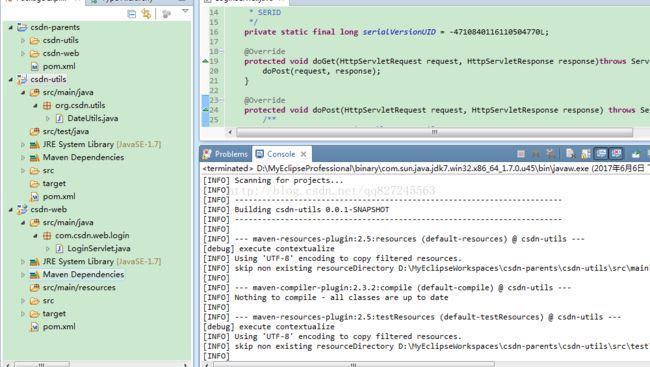Collapse the csdn-parents project
The height and width of the screenshot is (367, 650).
11,27
